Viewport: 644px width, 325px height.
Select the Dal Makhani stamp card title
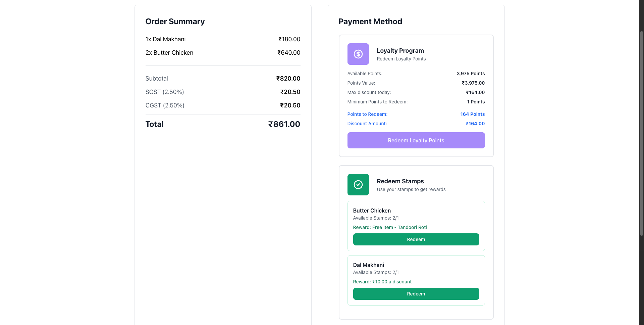point(368,265)
